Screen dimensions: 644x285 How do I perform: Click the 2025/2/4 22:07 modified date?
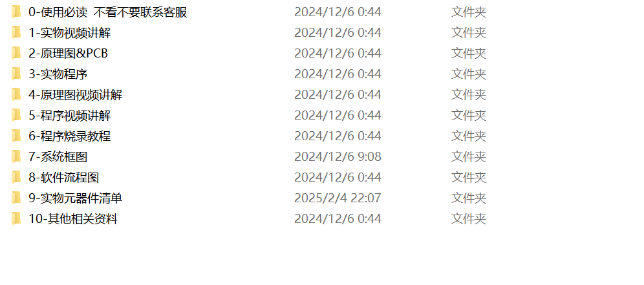point(338,198)
